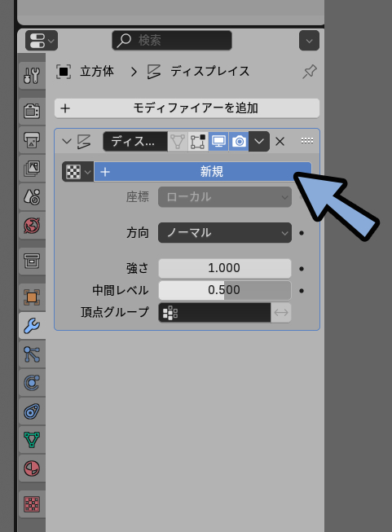Open the View Layer properties icon
Viewport: 392px width, 532px height.
click(32, 168)
